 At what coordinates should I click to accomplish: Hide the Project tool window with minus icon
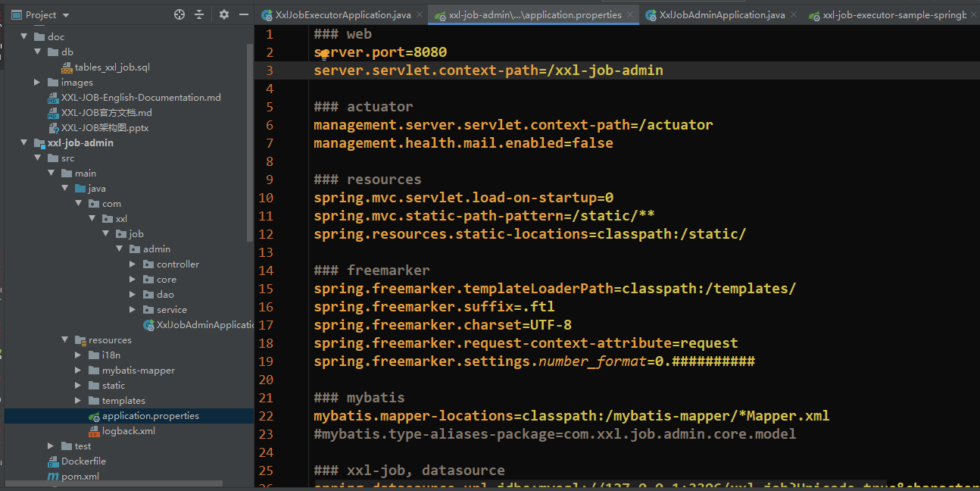pyautogui.click(x=244, y=14)
